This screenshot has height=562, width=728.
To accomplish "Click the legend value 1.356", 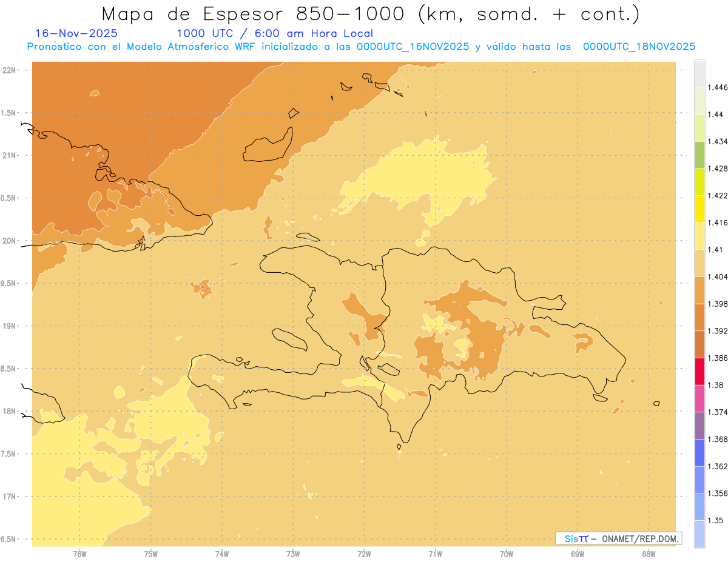I will click(x=718, y=493).
